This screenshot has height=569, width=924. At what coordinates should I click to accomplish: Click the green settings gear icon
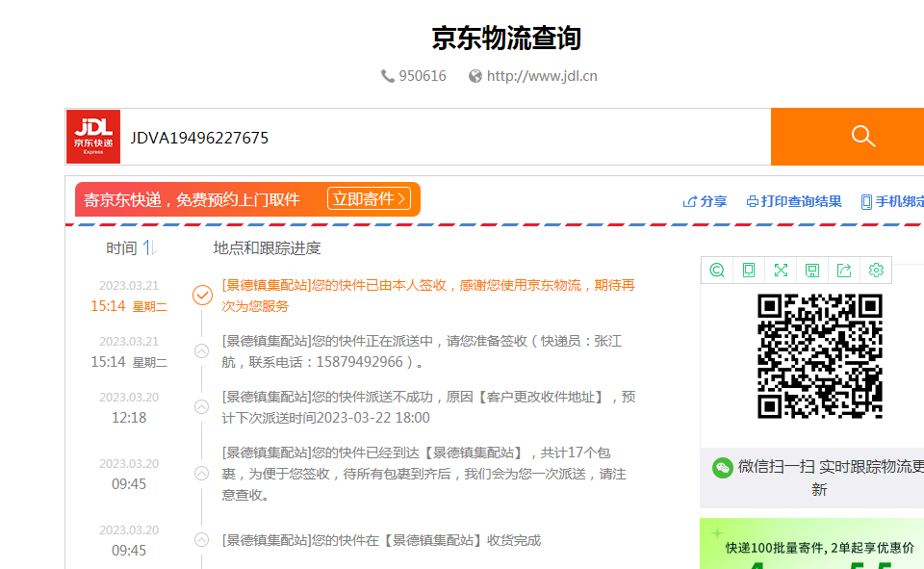click(x=876, y=270)
